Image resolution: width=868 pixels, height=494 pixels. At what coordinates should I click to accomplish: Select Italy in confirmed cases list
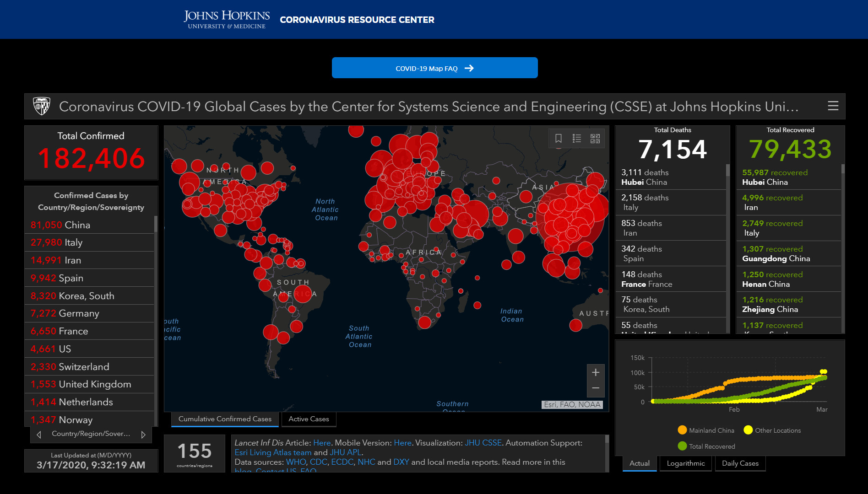89,242
